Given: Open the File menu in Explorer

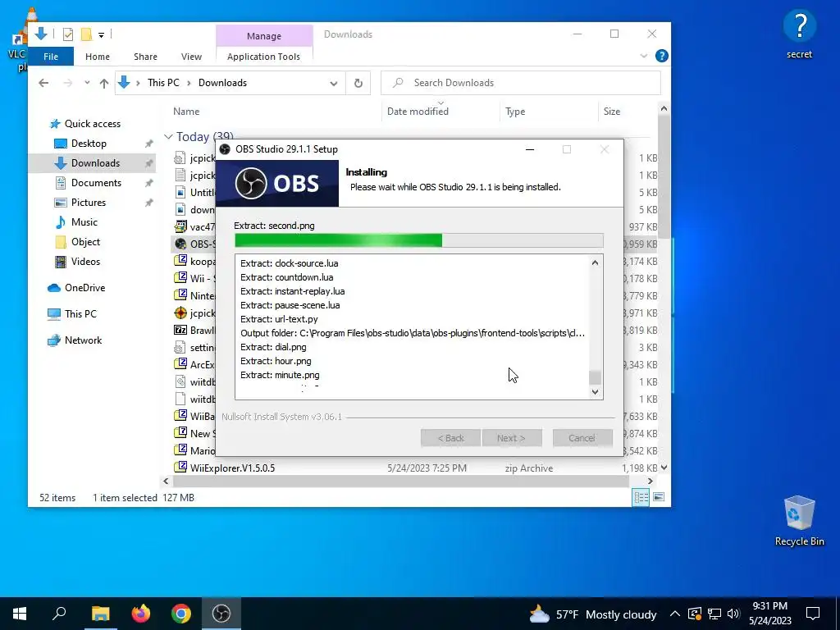Looking at the screenshot, I should (x=51, y=57).
